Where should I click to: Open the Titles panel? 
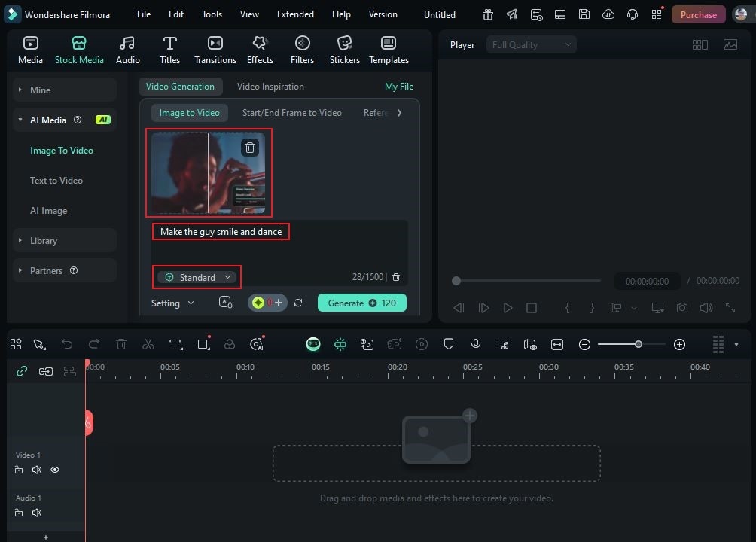169,50
